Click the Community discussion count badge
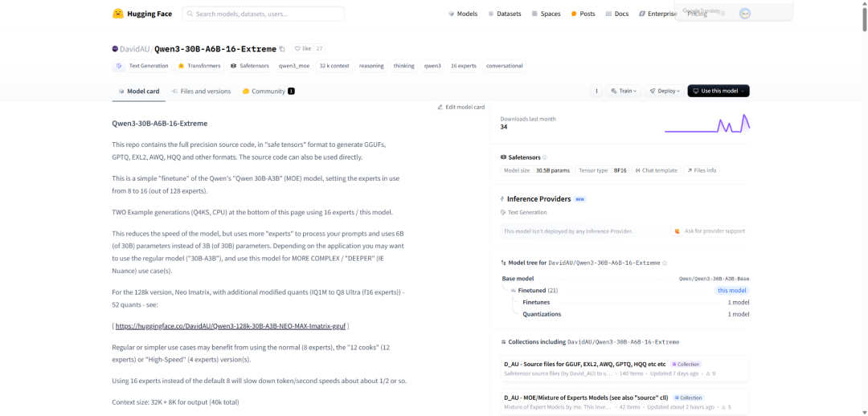The width and height of the screenshot is (868, 416). 291,92
